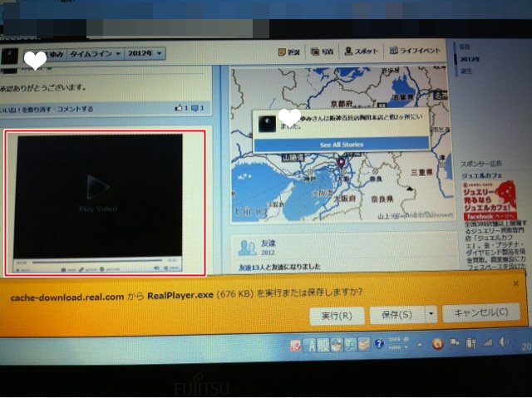
Task: Open the タイムライン dropdown
Action: [x=95, y=53]
